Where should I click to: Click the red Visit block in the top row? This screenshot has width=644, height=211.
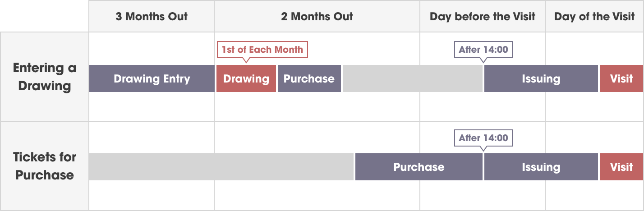(x=621, y=79)
